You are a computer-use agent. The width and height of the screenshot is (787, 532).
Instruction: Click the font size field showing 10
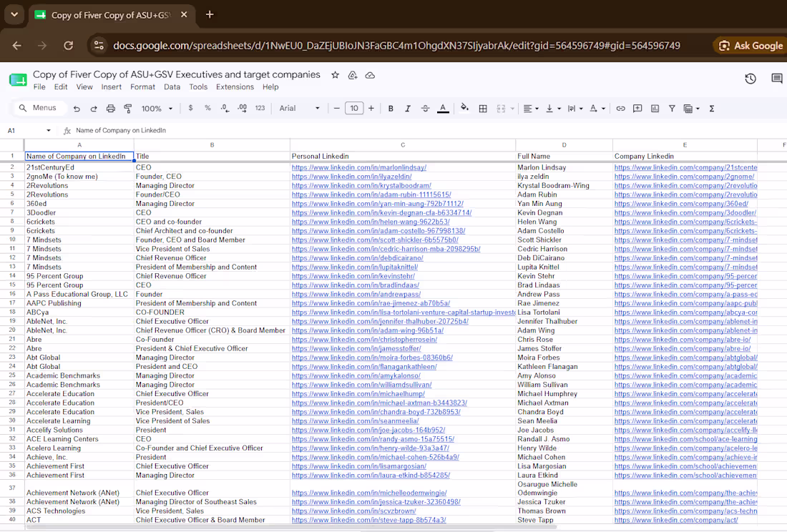(354, 108)
